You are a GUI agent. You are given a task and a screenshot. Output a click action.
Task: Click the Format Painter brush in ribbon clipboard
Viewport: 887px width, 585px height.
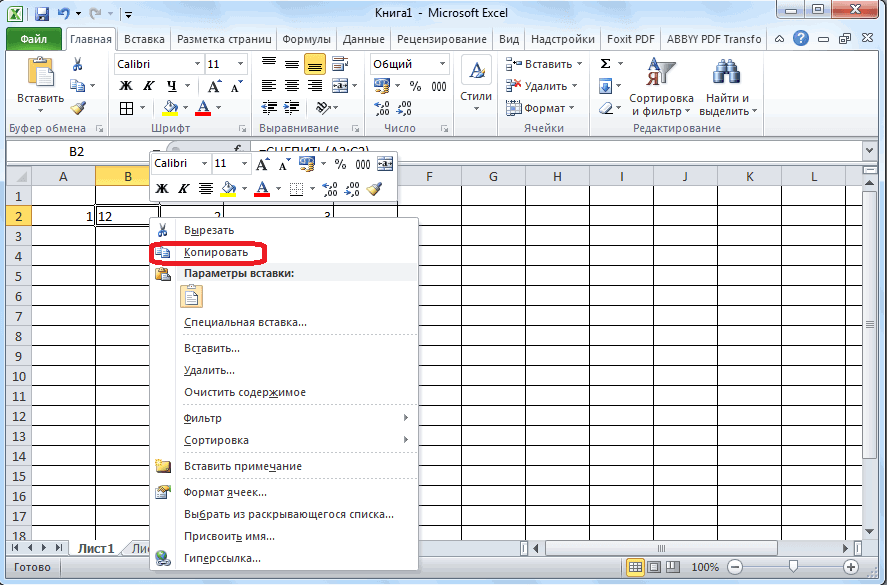click(x=78, y=108)
